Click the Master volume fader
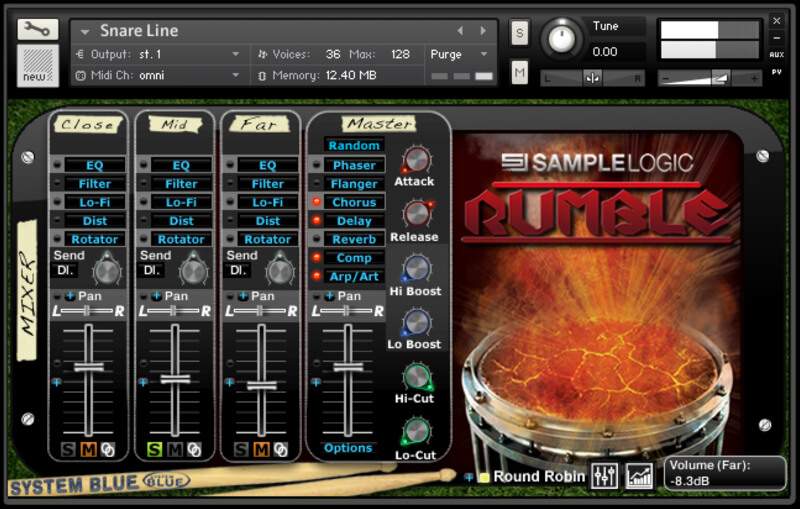 348,367
